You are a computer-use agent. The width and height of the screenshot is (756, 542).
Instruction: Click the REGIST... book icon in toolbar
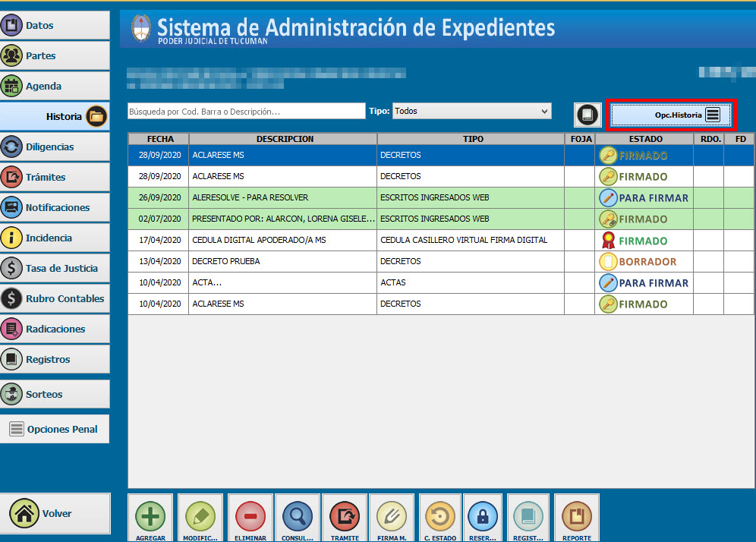pyautogui.click(x=528, y=516)
